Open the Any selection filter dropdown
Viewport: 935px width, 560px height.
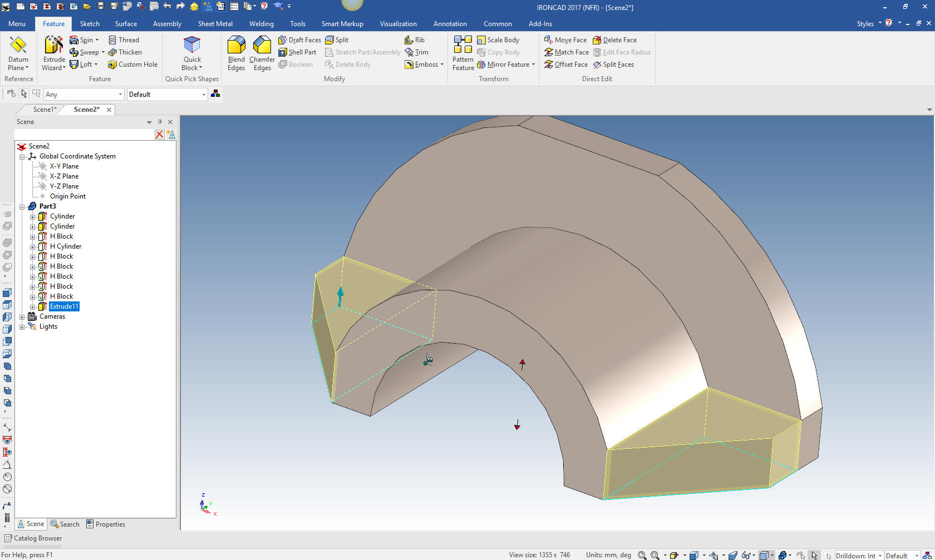coord(120,95)
